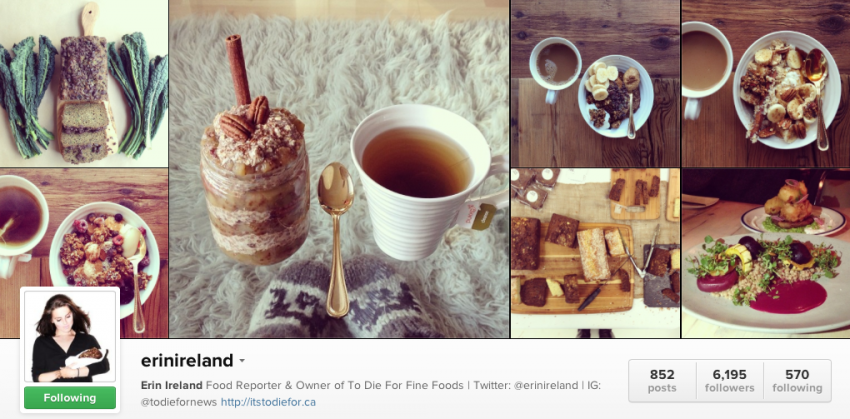
Task: Open the large banana pecan bowl photo
Action: [x=765, y=83]
